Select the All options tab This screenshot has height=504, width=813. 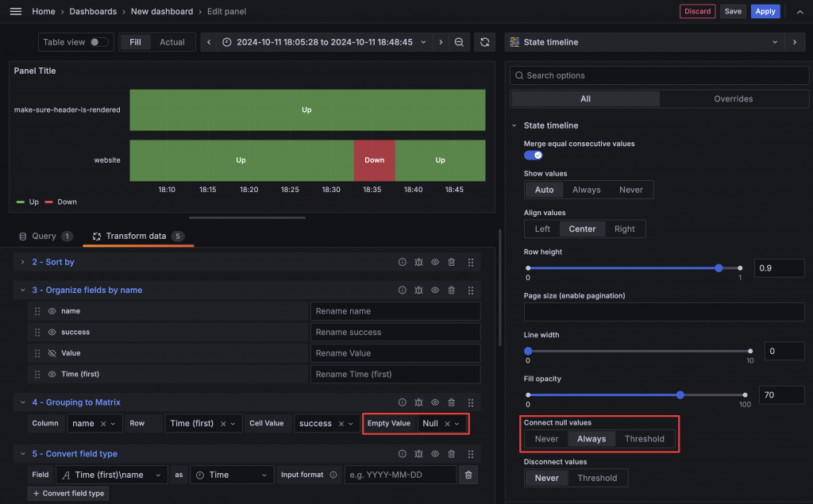click(585, 98)
